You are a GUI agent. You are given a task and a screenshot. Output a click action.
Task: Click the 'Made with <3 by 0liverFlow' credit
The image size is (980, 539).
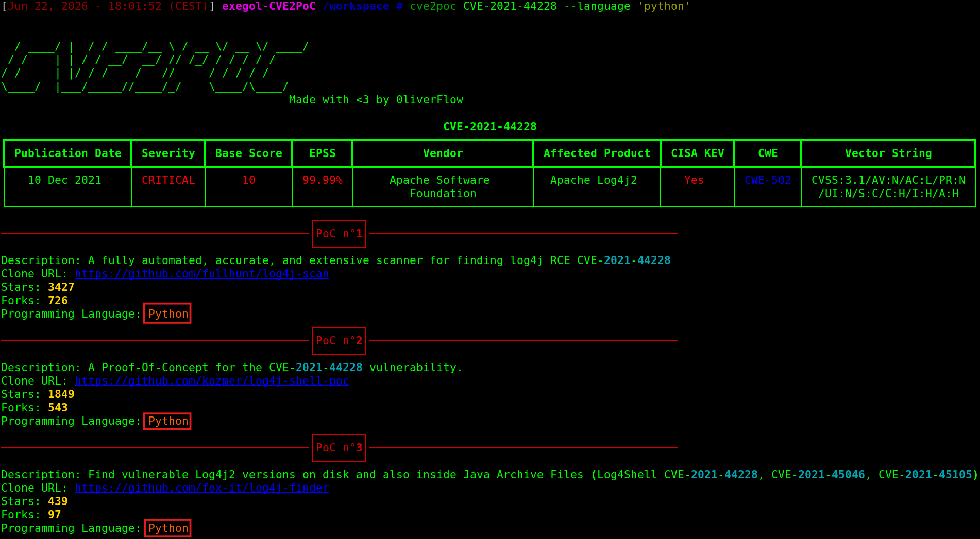(376, 100)
